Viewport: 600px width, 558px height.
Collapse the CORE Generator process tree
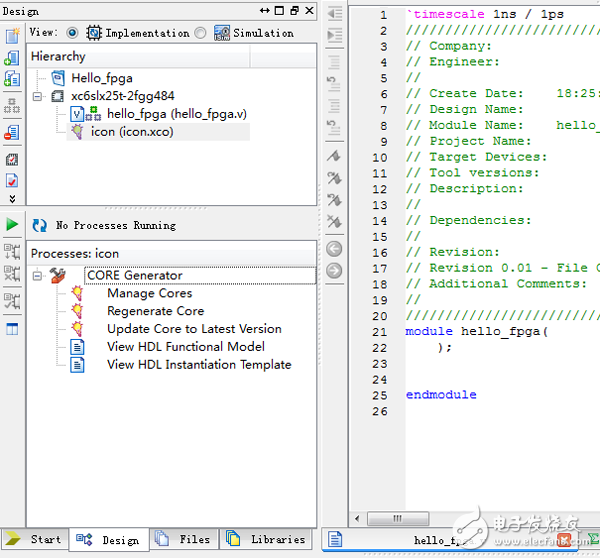[x=38, y=275]
